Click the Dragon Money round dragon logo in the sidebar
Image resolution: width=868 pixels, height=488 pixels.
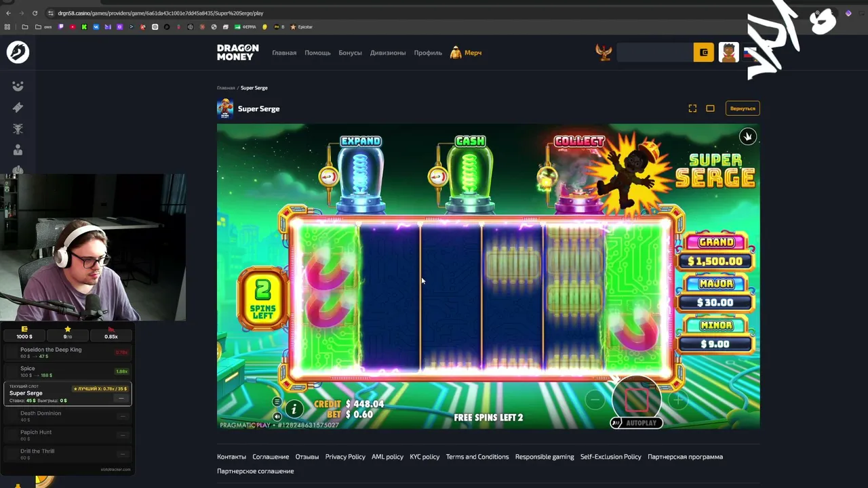[18, 52]
